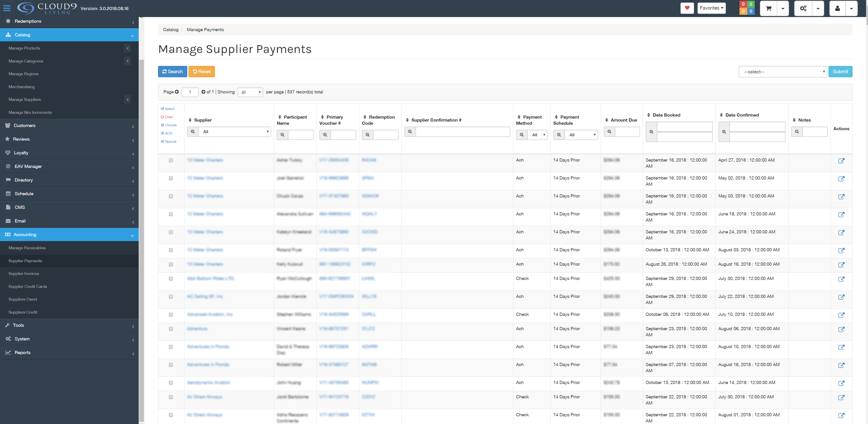Tick checkbox for row booked August 26, 2018
The width and height of the screenshot is (868, 424).
(x=171, y=264)
